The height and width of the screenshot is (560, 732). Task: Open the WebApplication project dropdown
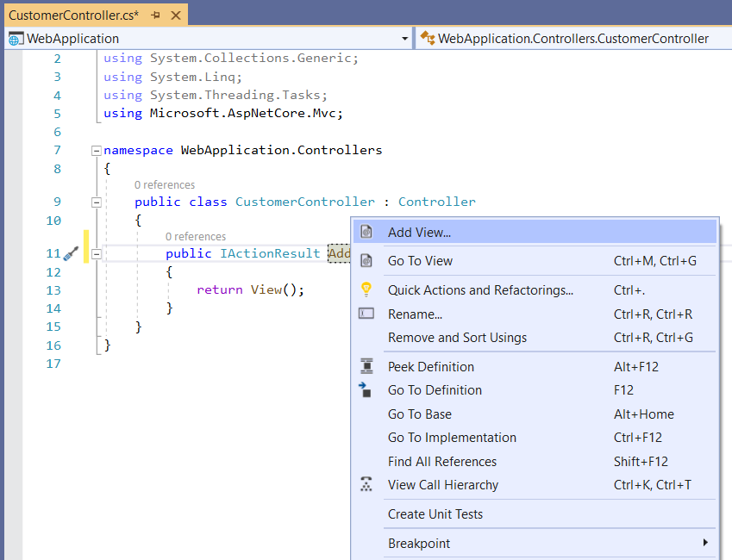[x=404, y=38]
